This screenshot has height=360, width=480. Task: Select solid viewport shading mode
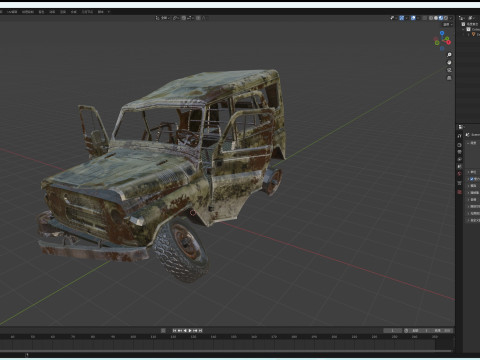coord(436,18)
